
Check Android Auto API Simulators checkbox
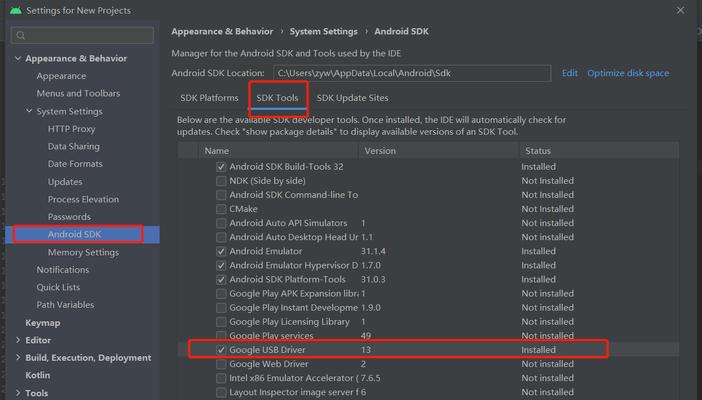(x=221, y=223)
